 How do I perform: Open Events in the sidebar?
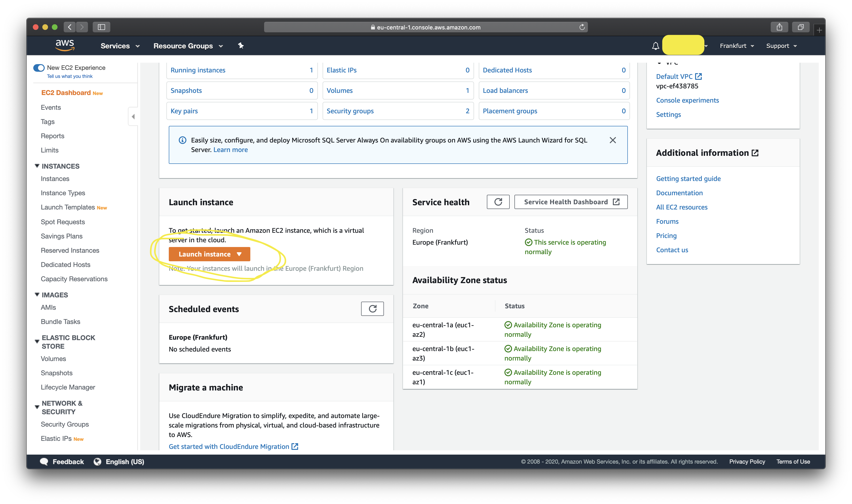[51, 107]
